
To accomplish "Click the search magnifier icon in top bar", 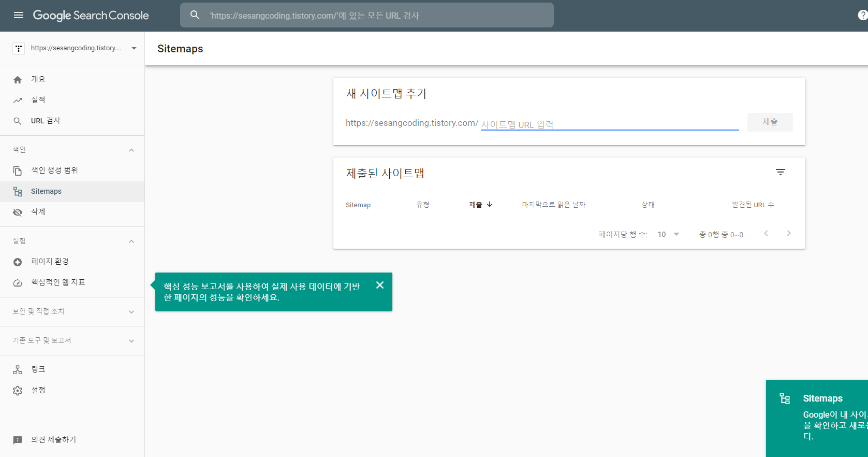I will [x=195, y=15].
